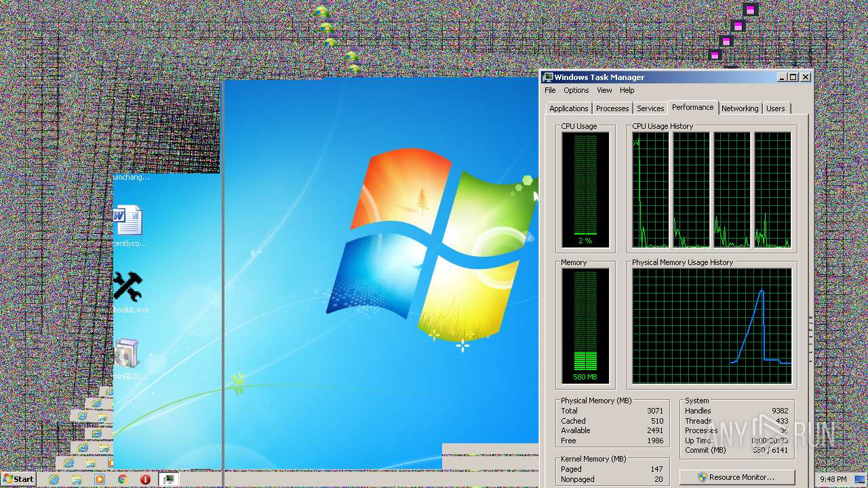Select the toolkit.exe desktop icon

[x=129, y=293]
